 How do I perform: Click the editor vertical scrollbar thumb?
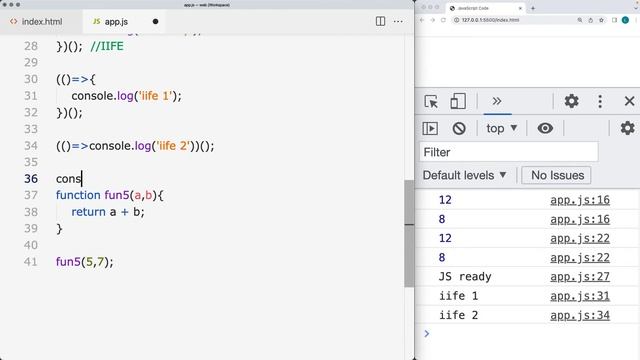pos(409,233)
